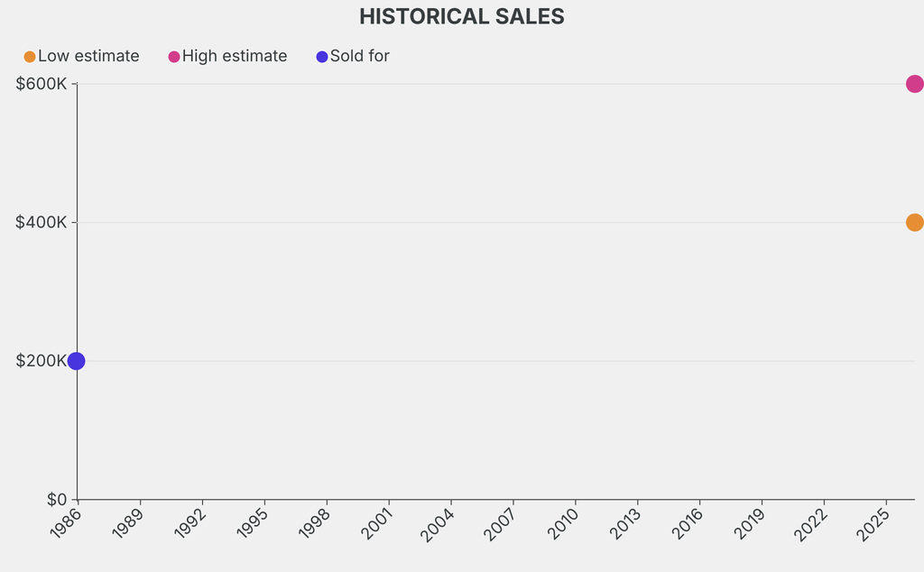The width and height of the screenshot is (924, 572).
Task: Click the 2013 x-axis year label
Action: coord(625,524)
